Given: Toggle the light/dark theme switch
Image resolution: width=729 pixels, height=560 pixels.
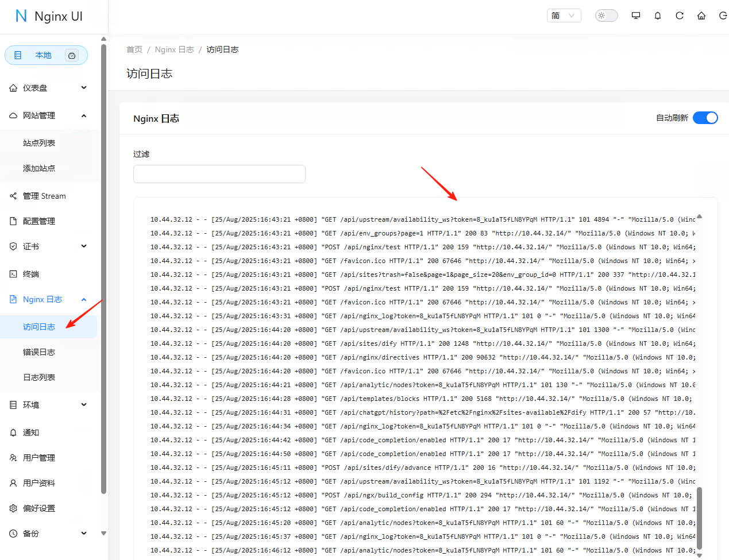Looking at the screenshot, I should 606,16.
